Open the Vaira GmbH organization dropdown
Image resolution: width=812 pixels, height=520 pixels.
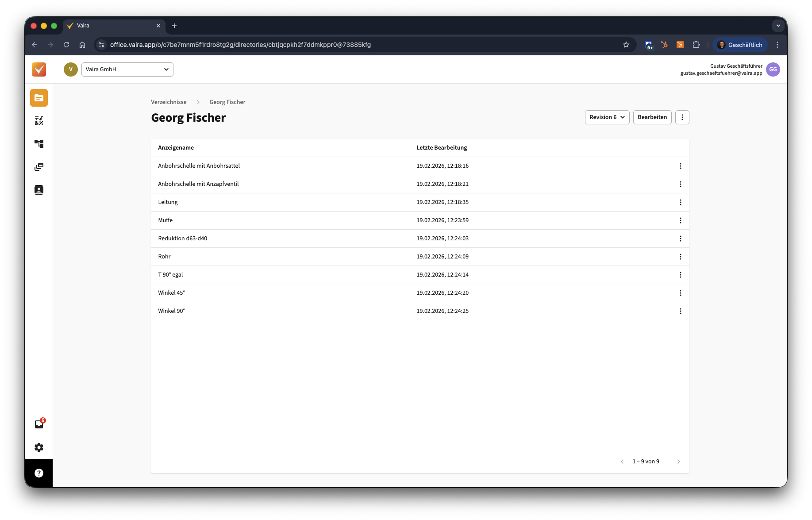[x=127, y=69]
